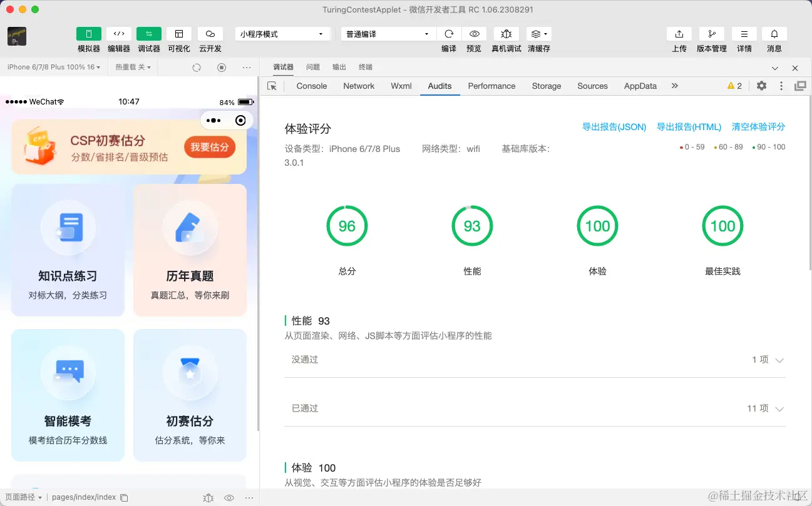Image resolution: width=812 pixels, height=506 pixels.
Task: Toggle the bottom bar eye icon
Action: (229, 498)
